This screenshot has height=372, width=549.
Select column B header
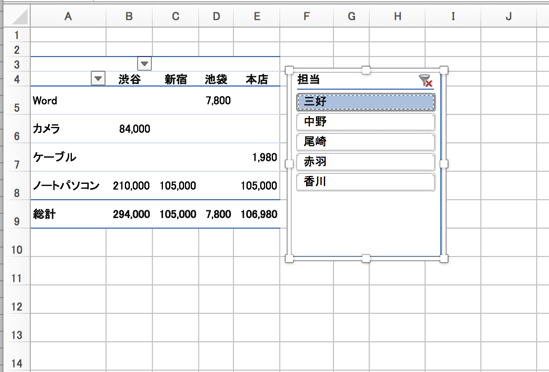click(129, 16)
